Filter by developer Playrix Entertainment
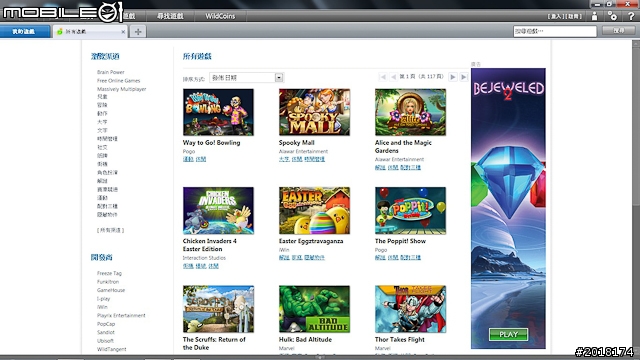Viewport: 640px width, 360px height. point(121,316)
